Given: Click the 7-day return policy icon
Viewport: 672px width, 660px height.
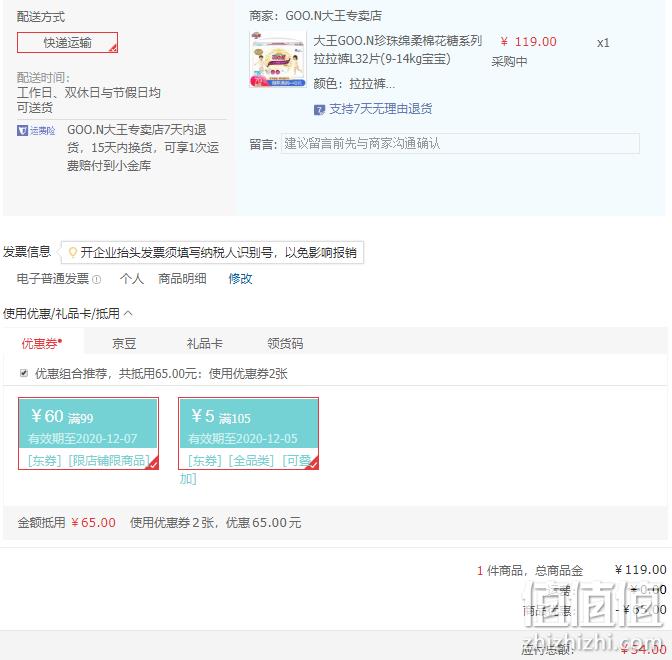Looking at the screenshot, I should 319,110.
